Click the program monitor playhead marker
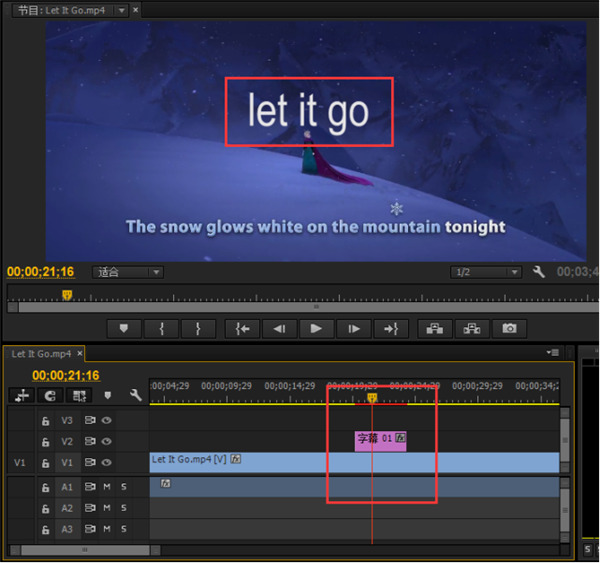 click(67, 295)
